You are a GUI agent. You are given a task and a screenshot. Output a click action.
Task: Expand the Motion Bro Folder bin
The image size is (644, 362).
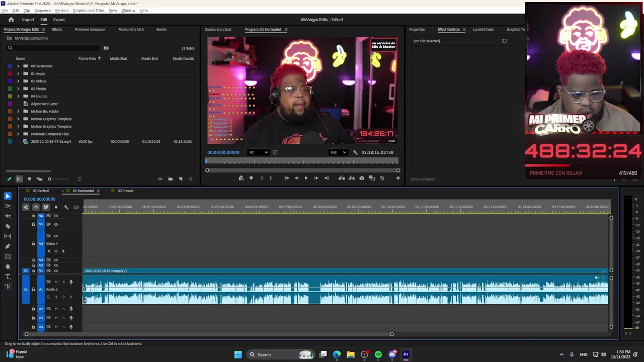18,111
